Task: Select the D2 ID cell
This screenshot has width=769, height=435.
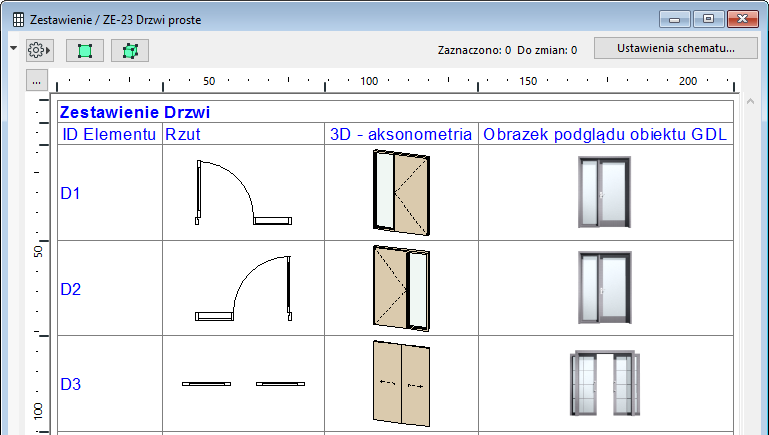Action: coord(110,288)
